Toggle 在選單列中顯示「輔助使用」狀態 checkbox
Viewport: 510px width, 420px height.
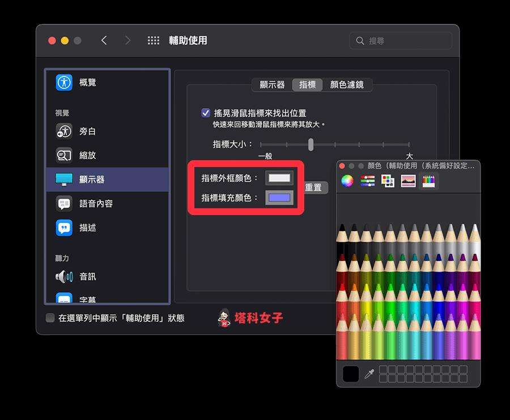(50, 318)
